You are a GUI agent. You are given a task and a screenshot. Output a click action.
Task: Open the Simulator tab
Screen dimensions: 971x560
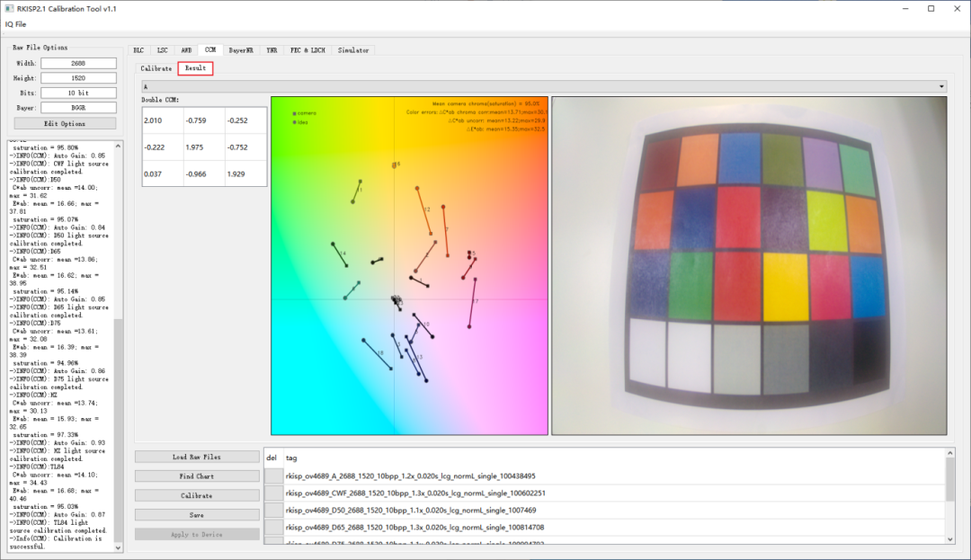[353, 50]
